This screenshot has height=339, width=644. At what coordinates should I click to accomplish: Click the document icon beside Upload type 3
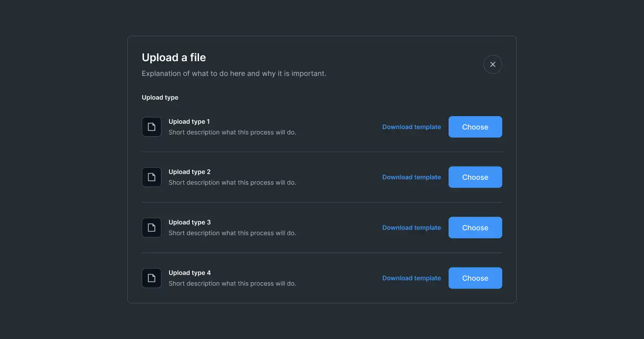pos(152,228)
